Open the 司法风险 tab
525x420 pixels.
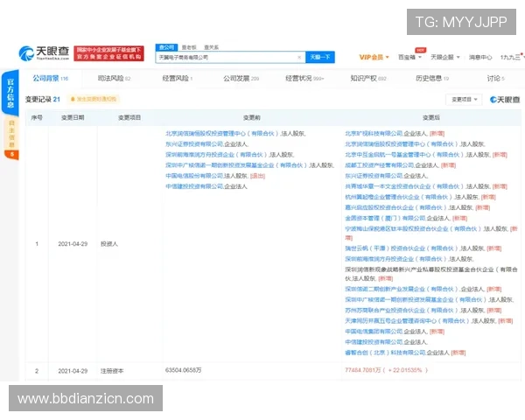click(114, 79)
